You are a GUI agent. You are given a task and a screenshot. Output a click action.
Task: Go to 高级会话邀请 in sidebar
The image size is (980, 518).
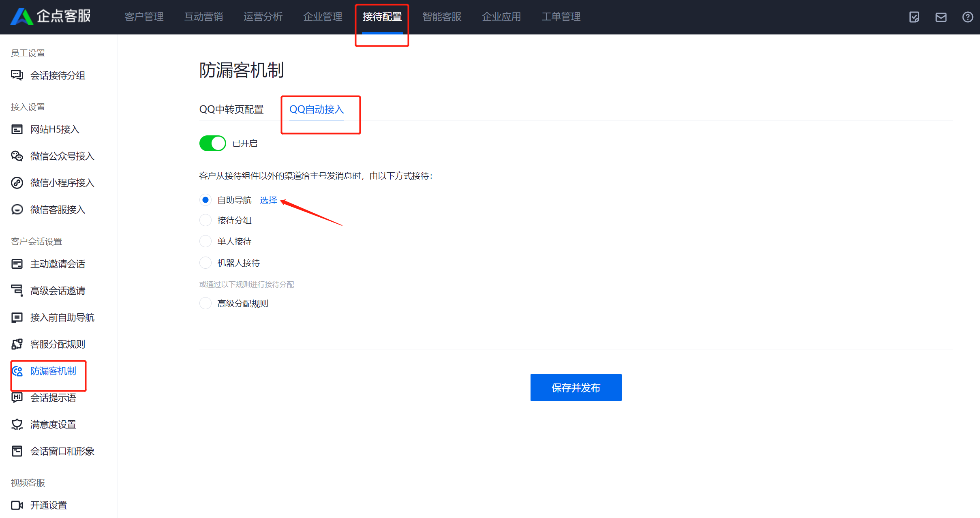coord(58,291)
